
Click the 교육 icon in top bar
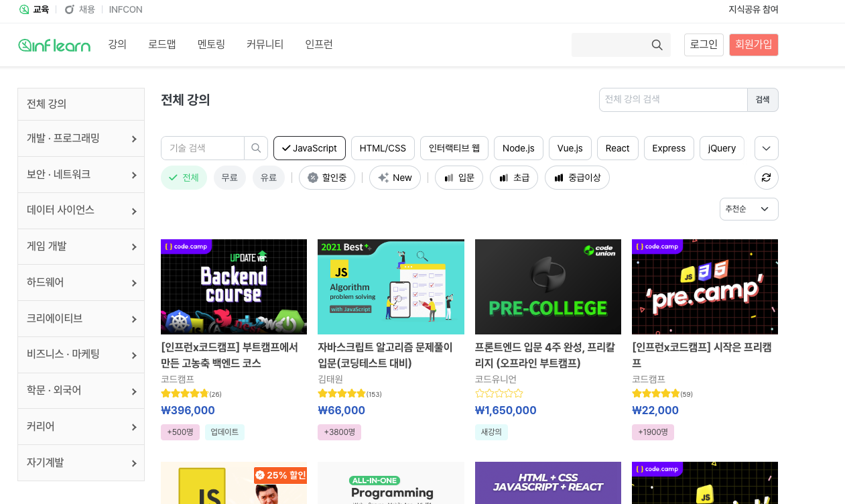point(24,9)
